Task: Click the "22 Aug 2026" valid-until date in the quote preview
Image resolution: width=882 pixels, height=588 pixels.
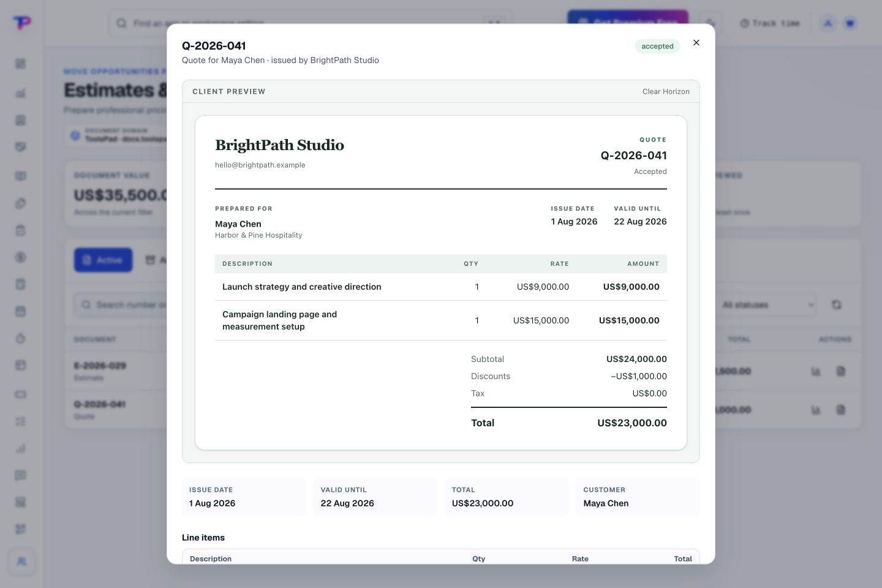Action: point(640,222)
